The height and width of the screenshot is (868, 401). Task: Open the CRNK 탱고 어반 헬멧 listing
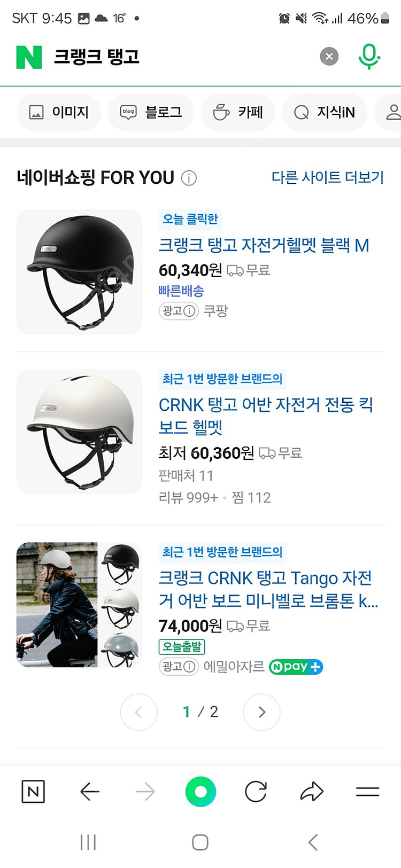(x=266, y=416)
